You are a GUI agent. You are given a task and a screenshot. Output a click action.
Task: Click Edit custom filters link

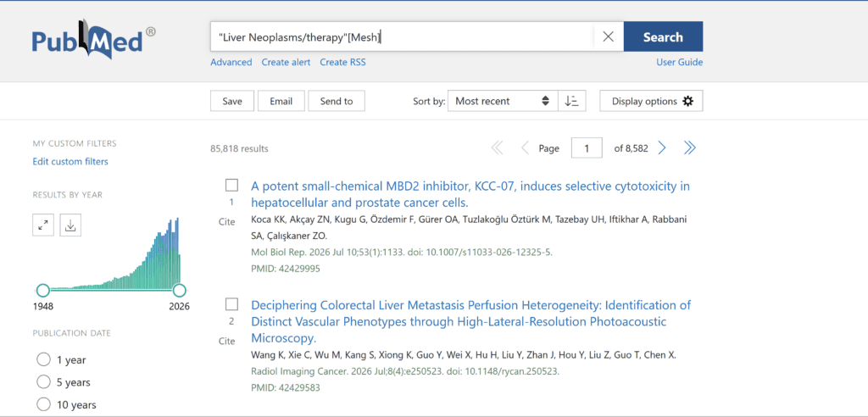point(70,162)
